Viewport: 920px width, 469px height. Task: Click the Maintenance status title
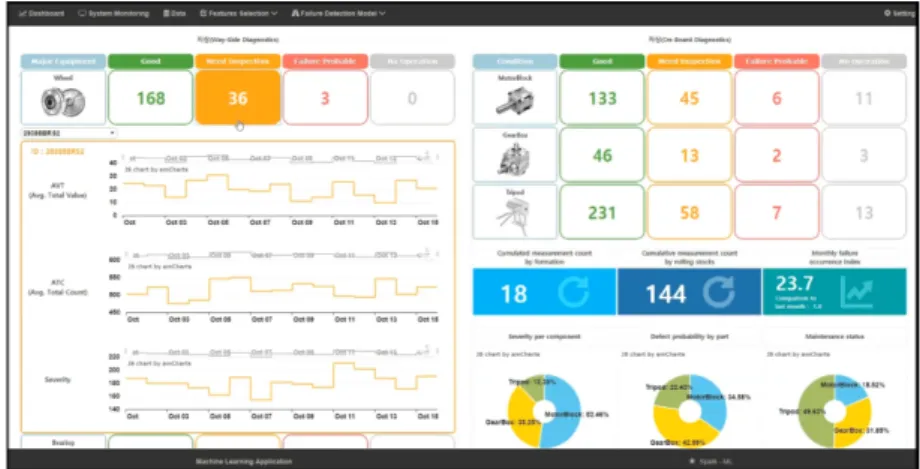click(x=834, y=336)
